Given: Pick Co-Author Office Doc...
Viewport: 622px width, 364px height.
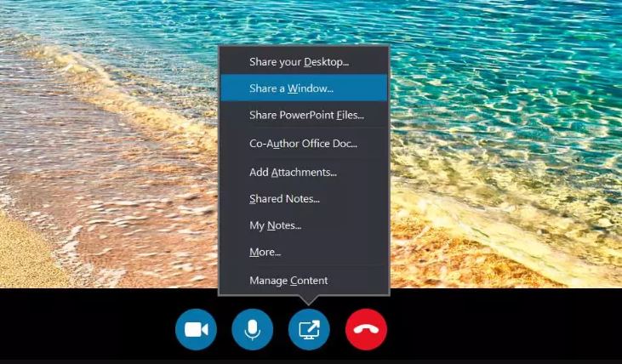Looking at the screenshot, I should pyautogui.click(x=304, y=144).
